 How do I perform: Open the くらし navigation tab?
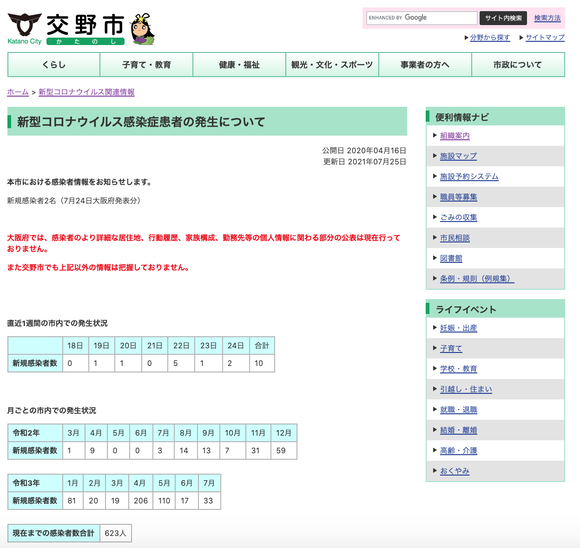[x=54, y=65]
